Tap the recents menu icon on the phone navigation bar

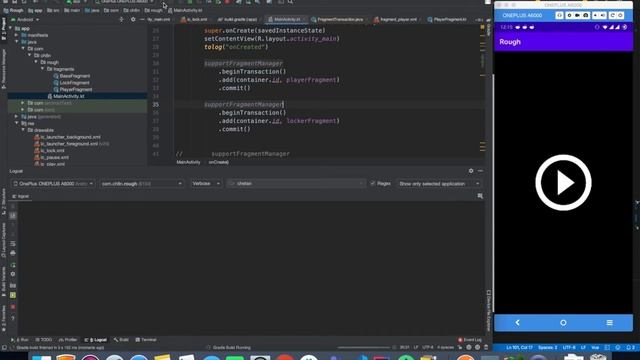pyautogui.click(x=609, y=322)
